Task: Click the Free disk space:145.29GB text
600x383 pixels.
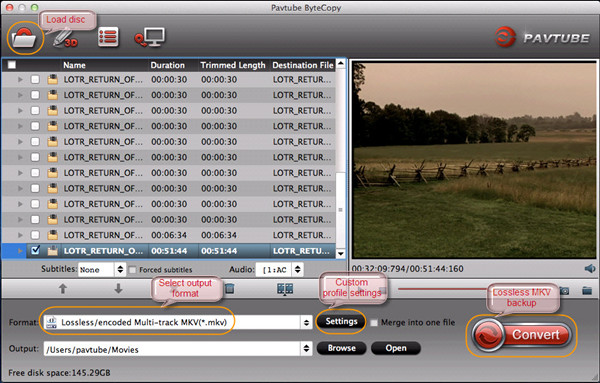Action: pos(59,373)
